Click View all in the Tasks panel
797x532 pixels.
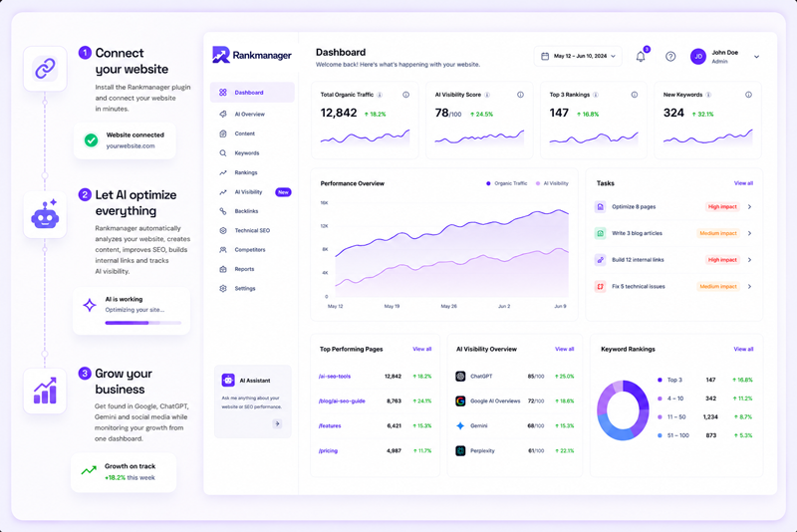[743, 183]
